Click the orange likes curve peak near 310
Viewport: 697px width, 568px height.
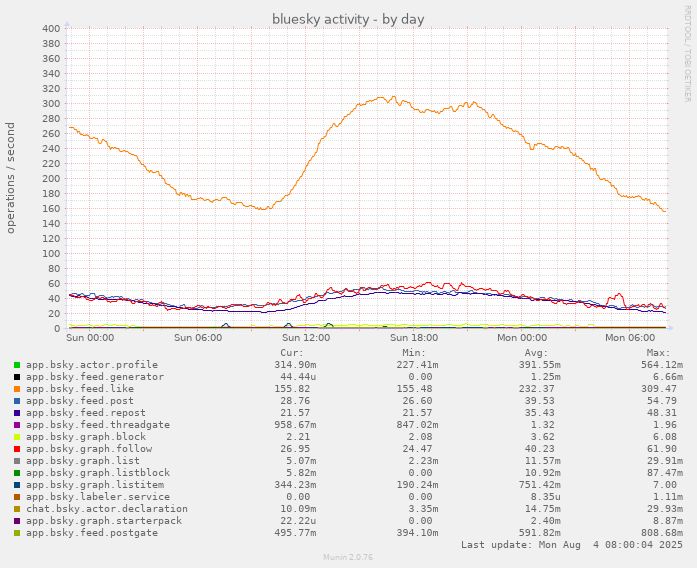[x=393, y=96]
